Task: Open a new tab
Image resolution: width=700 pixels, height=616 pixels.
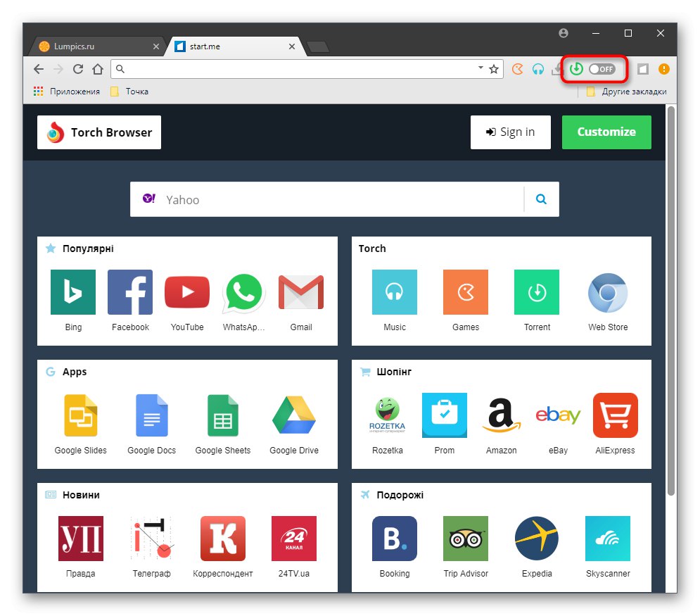Action: point(318,46)
